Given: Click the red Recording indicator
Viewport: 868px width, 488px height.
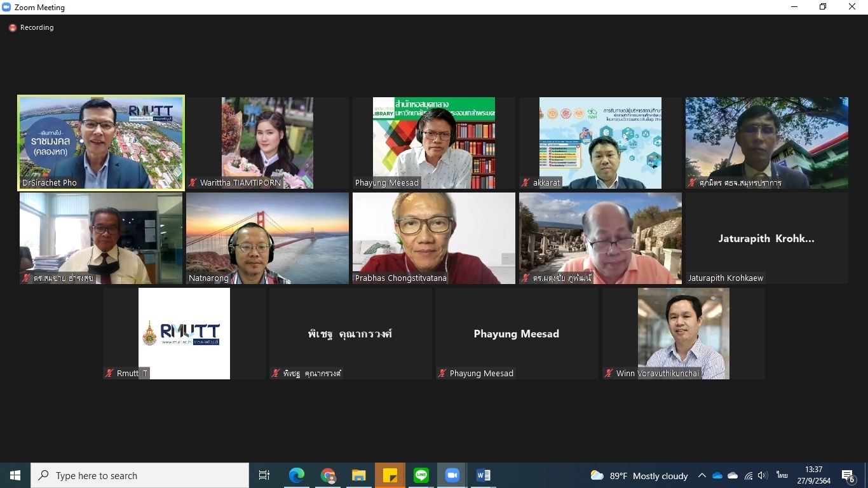Looking at the screenshot, I should tap(12, 28).
